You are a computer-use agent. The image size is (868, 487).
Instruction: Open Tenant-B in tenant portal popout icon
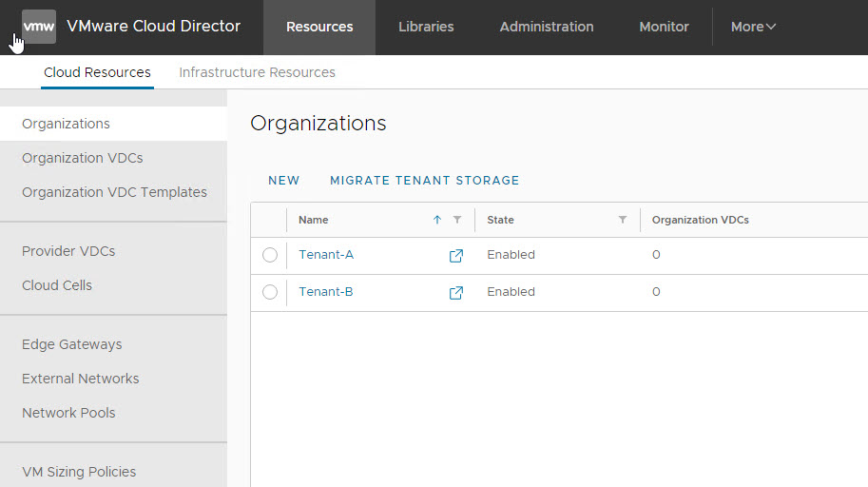tap(455, 293)
